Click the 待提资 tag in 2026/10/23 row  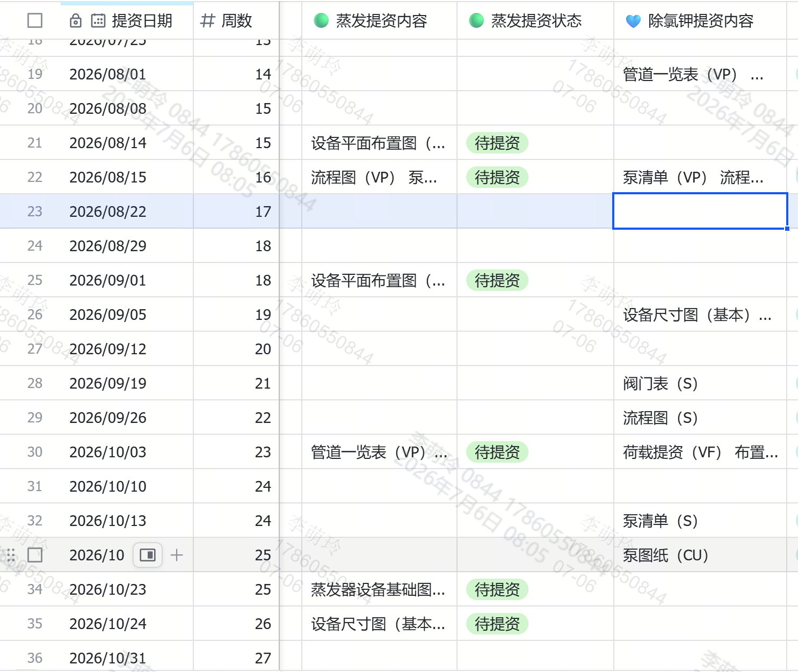click(497, 589)
